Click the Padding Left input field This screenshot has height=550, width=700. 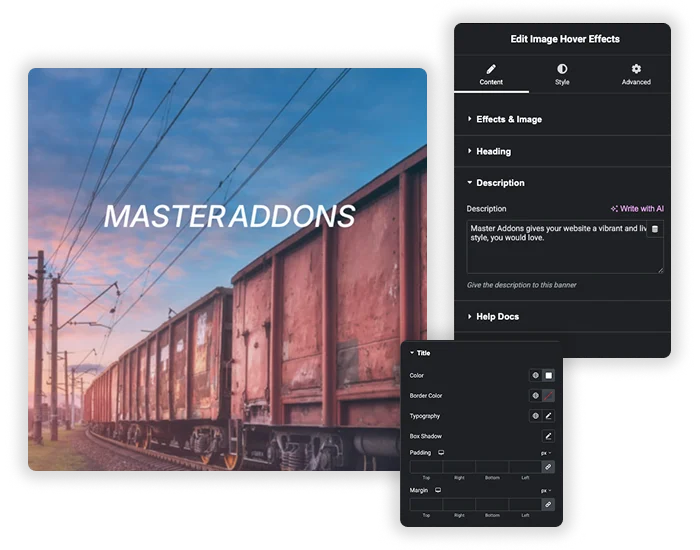525,467
